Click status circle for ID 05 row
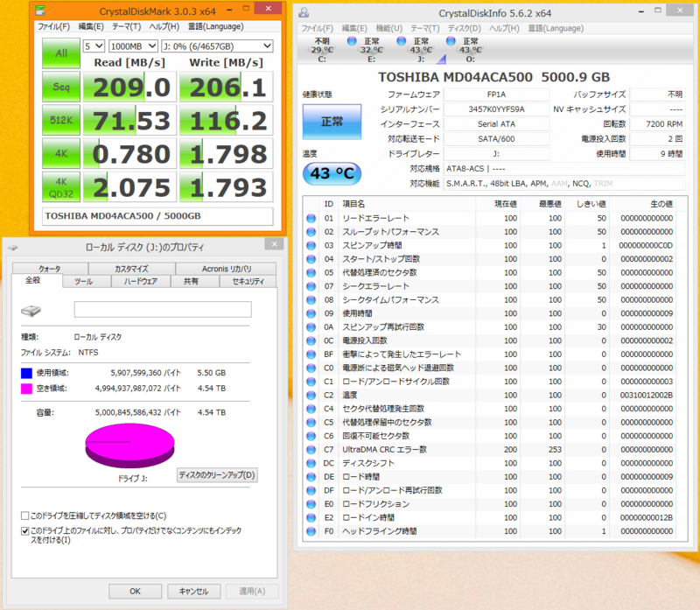The height and width of the screenshot is (610, 700). (x=311, y=273)
